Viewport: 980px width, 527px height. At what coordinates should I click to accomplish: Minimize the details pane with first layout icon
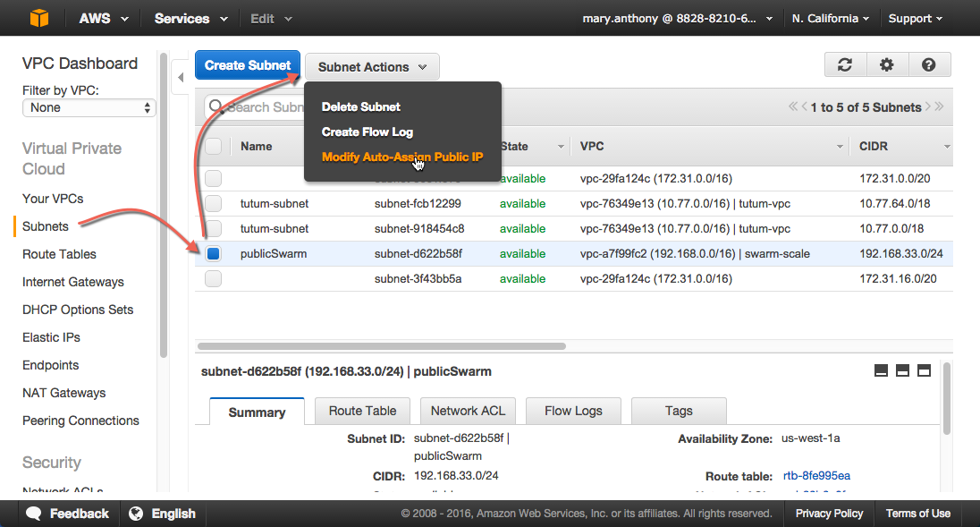click(x=881, y=370)
